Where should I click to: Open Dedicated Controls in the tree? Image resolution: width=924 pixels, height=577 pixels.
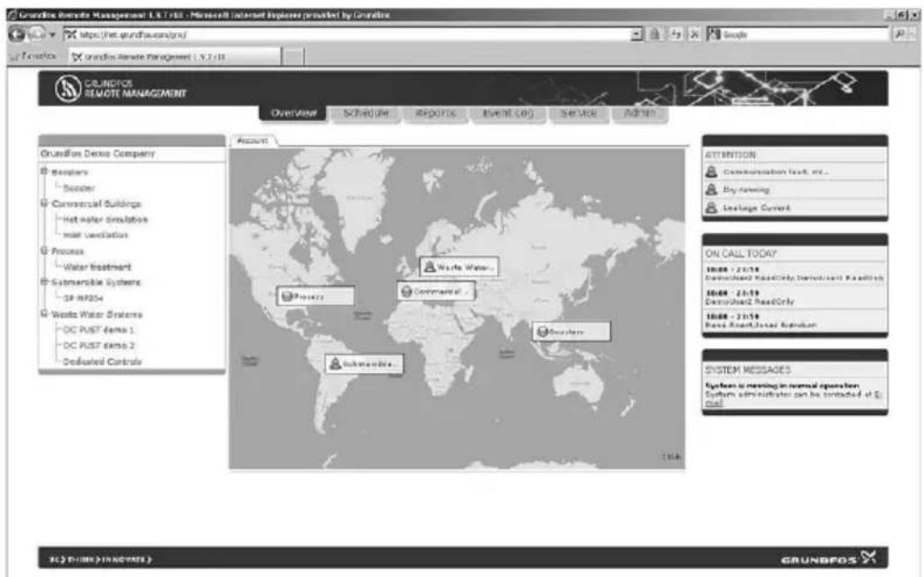pos(102,362)
